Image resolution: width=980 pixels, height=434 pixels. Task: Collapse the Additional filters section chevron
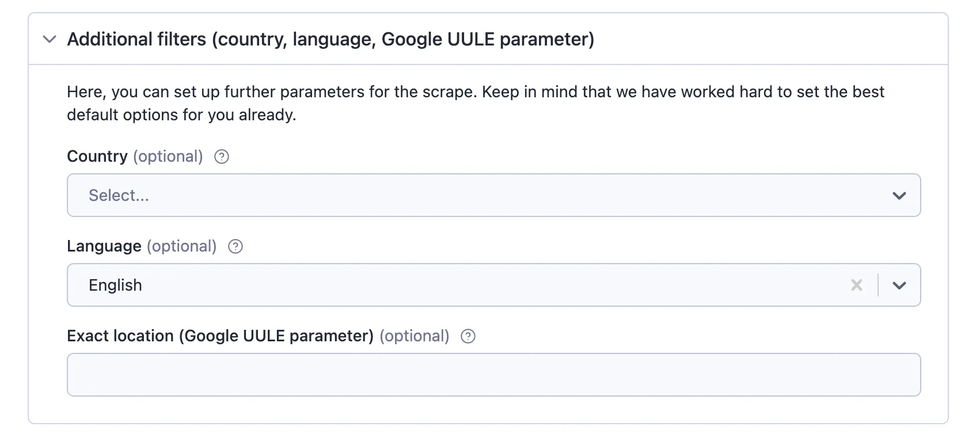(x=50, y=39)
